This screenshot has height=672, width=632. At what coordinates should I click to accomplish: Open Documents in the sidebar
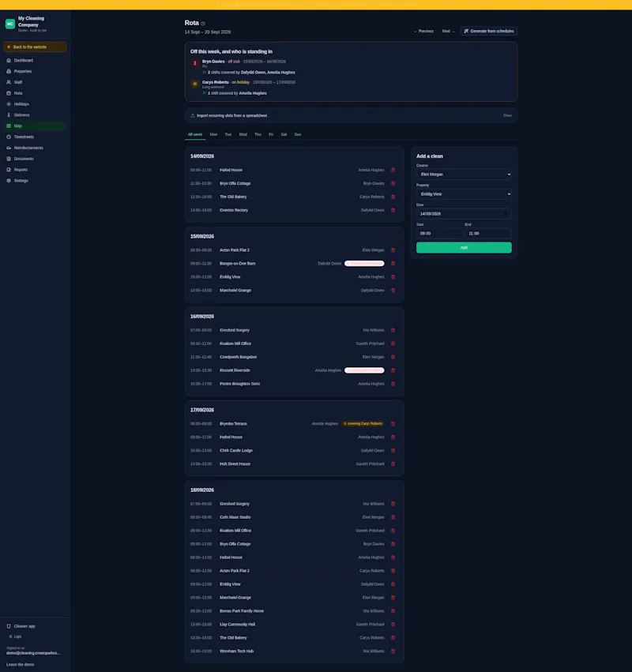click(34, 159)
